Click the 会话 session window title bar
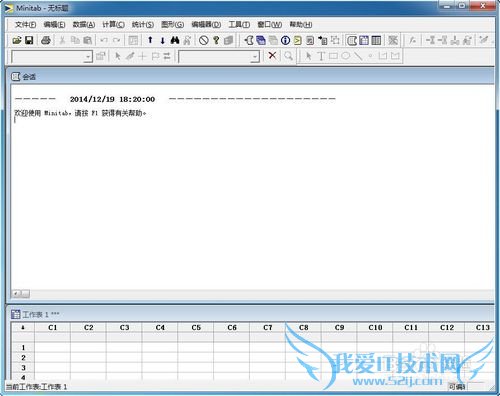 (x=250, y=77)
